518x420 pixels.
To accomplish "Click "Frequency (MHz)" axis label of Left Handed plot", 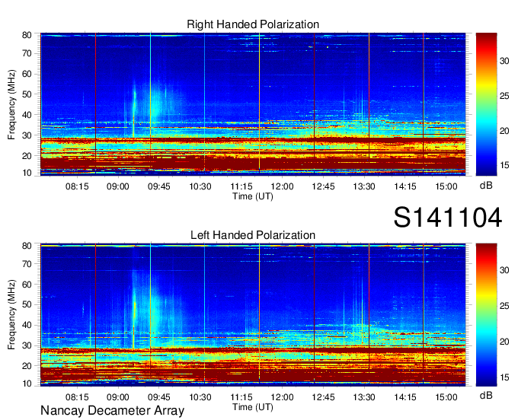I will (11, 315).
